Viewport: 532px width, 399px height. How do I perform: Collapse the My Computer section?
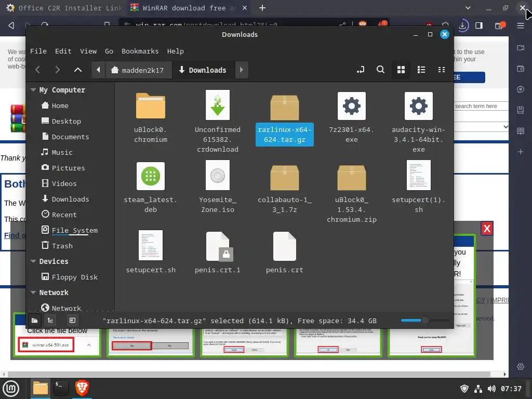(33, 90)
